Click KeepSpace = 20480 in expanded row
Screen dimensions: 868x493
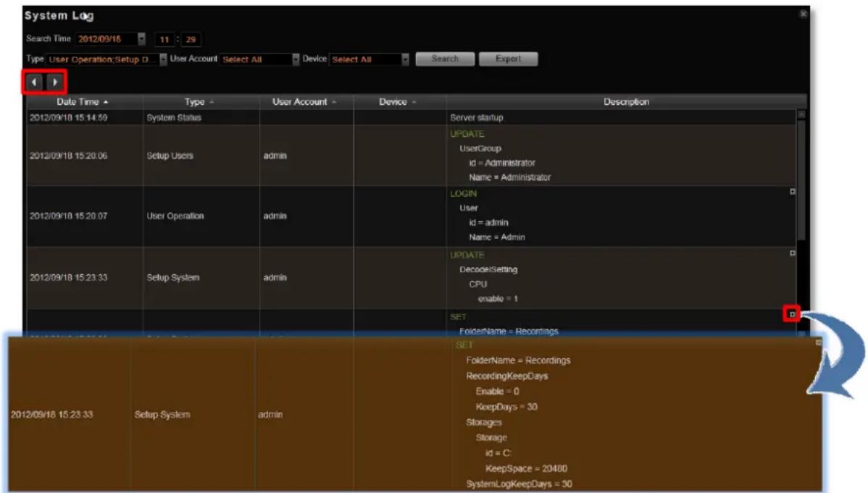point(526,468)
